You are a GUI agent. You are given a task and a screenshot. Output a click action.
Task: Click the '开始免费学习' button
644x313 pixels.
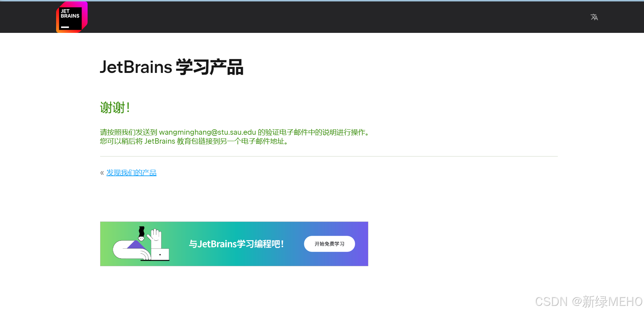pos(329,244)
